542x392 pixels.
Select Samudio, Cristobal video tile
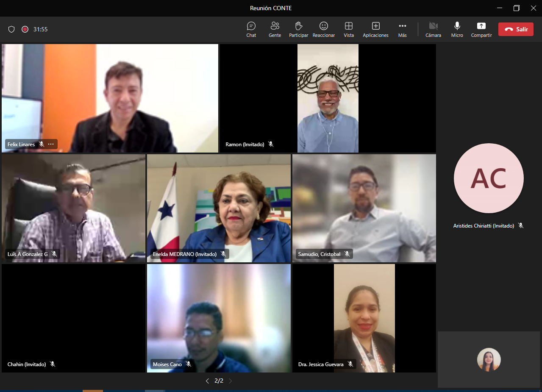(364, 208)
